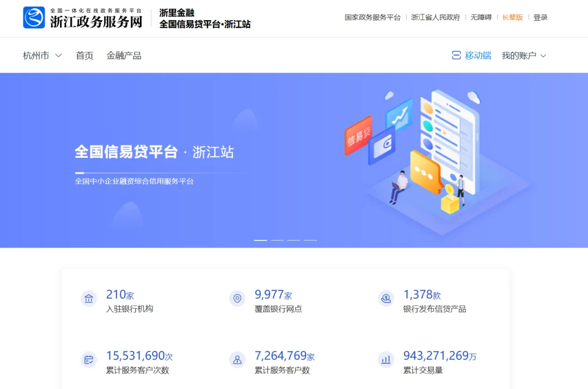Click the 入驻银行机构 label
This screenshot has width=588, height=389.
[x=130, y=309]
